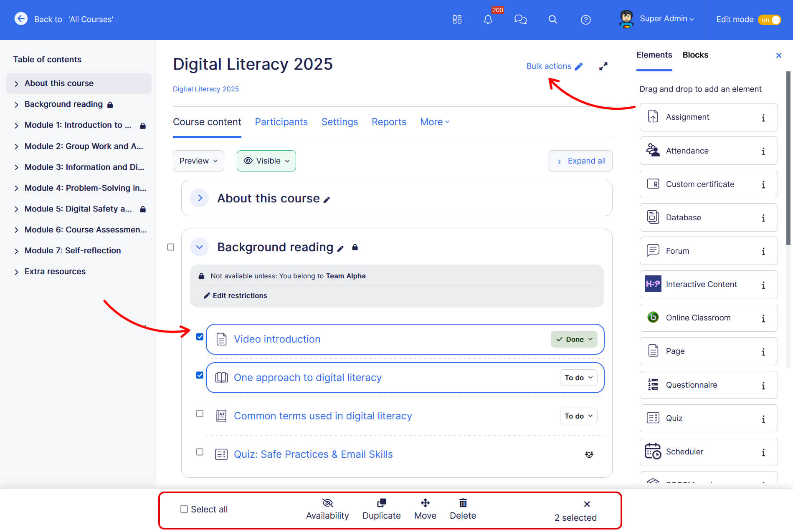This screenshot has height=532, width=793.
Task: Open the Video introduction activity link
Action: click(277, 339)
